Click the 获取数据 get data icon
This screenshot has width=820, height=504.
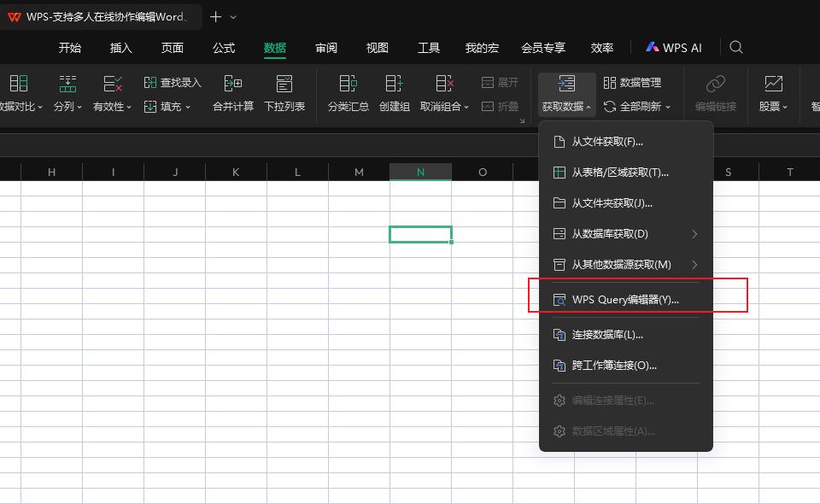coord(565,84)
